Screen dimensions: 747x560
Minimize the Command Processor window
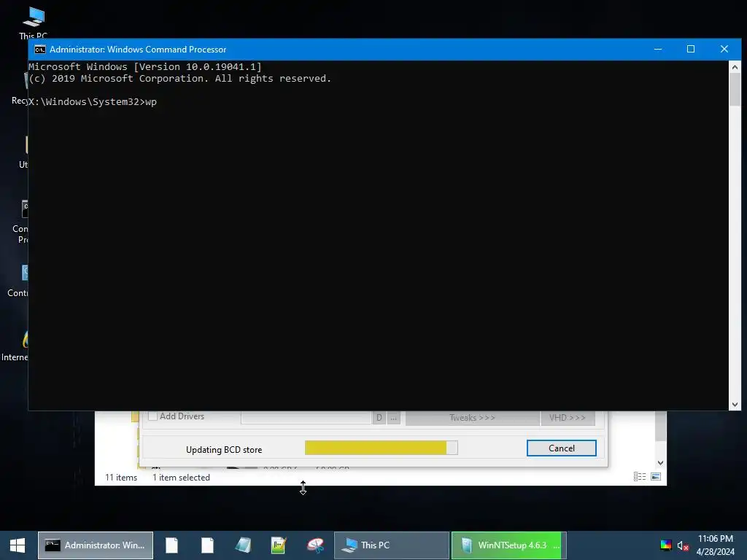coord(658,49)
